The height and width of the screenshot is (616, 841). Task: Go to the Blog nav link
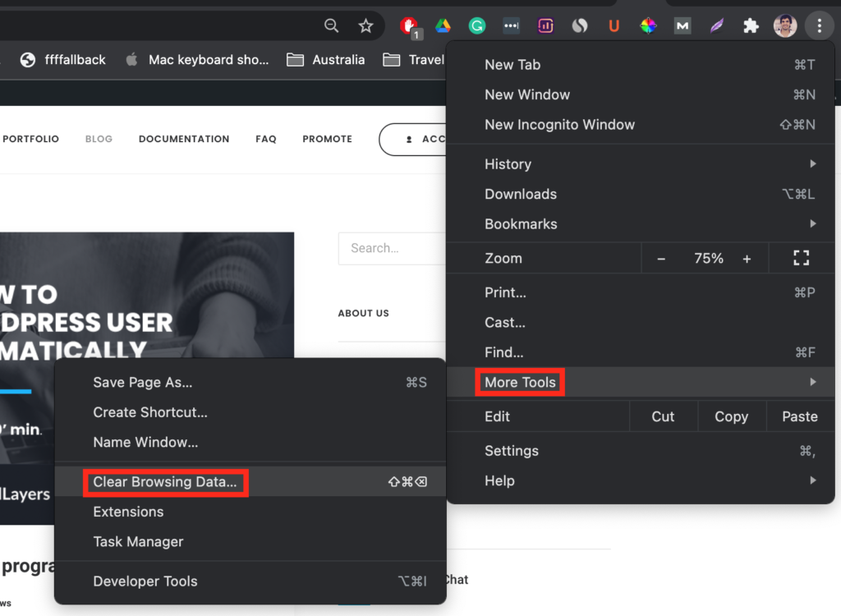pos(99,139)
